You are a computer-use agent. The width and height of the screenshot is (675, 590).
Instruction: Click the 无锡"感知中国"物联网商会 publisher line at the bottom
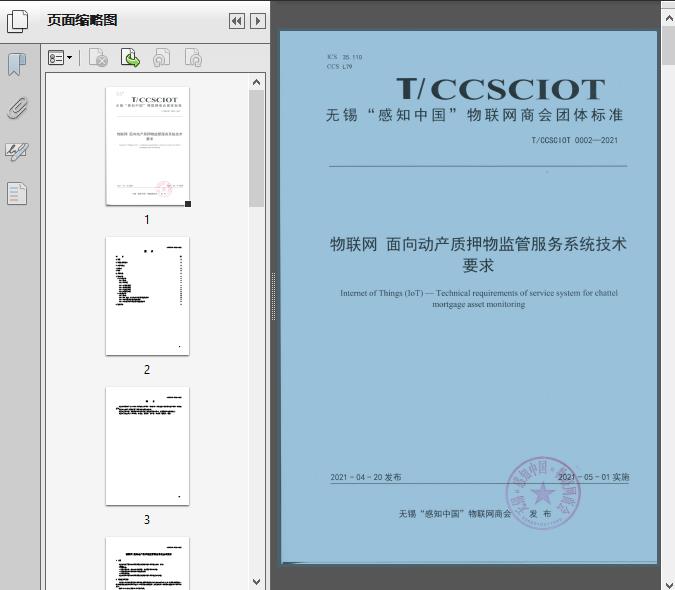455,513
